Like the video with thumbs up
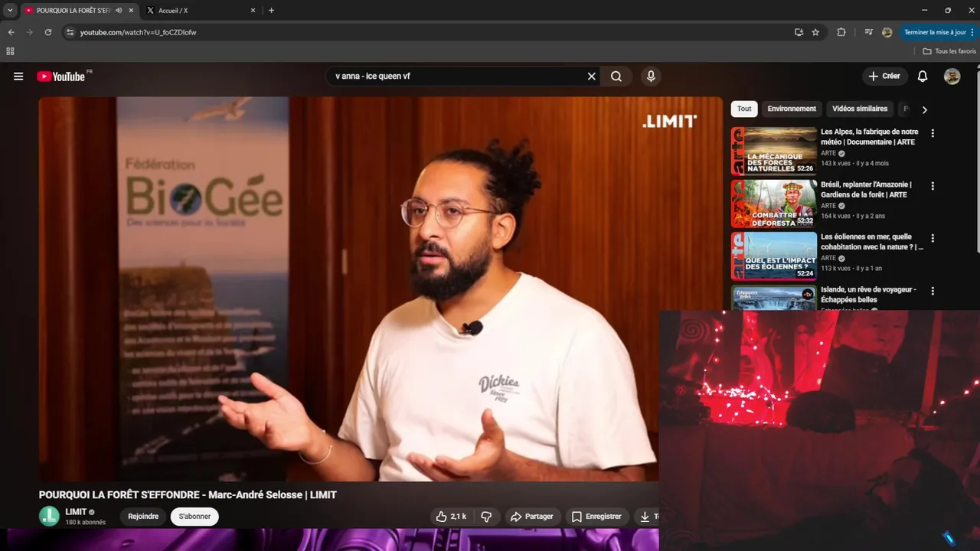The image size is (980, 551). 451,517
